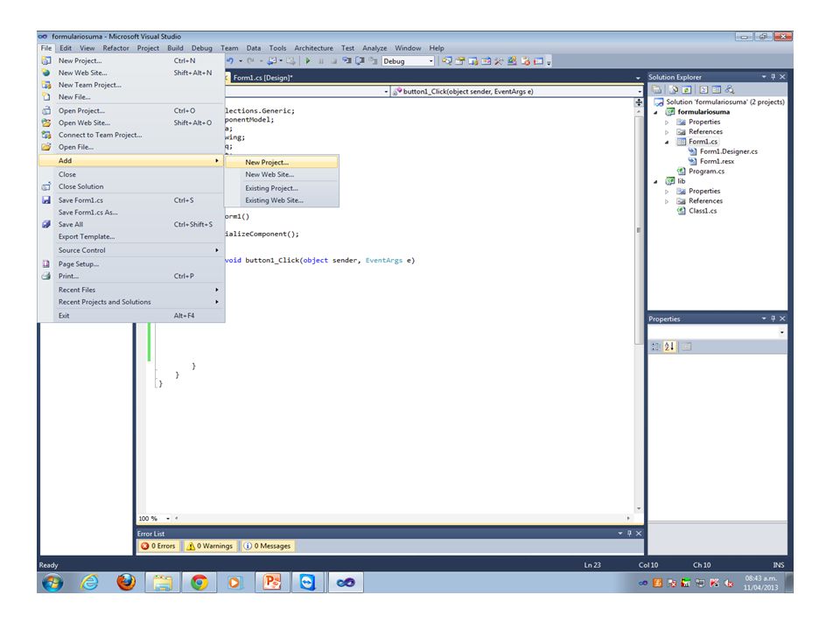Toggle the 0 Warnings filter button
The image size is (840, 630).
click(x=210, y=546)
